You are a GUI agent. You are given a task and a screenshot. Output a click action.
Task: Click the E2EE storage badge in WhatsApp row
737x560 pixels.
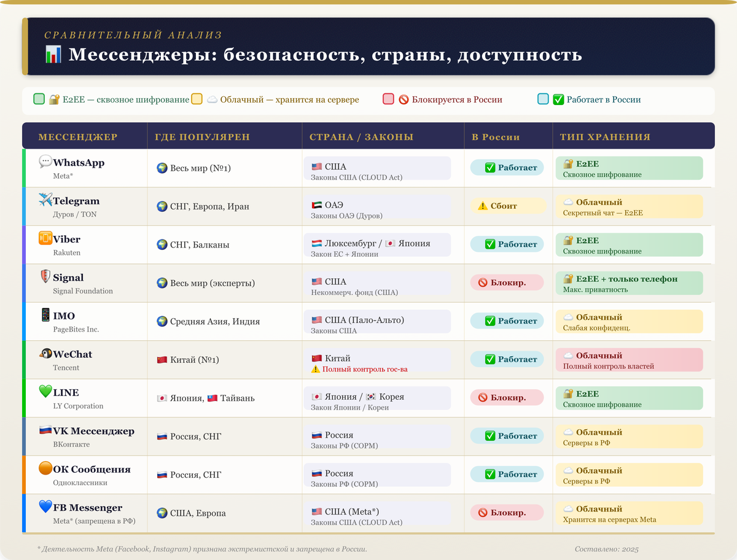pyautogui.click(x=630, y=168)
